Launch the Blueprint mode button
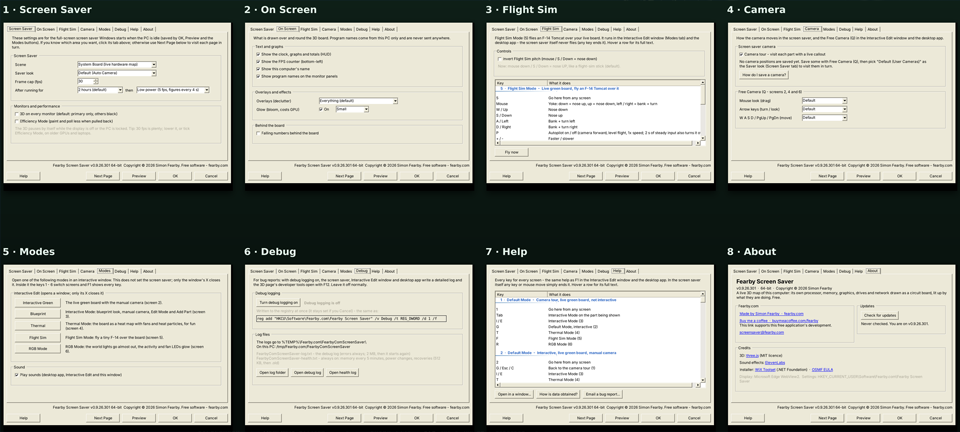Viewport: 960px width, 432px height. coord(37,314)
